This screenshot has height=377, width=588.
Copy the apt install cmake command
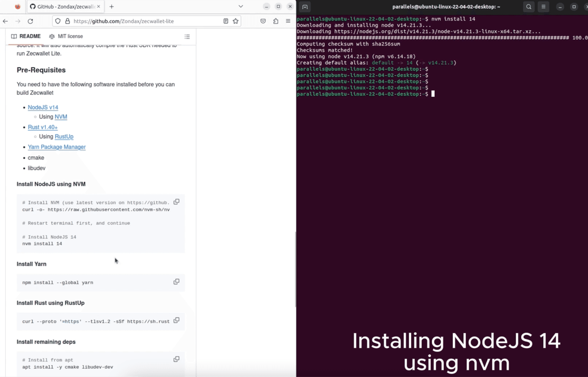coord(176,359)
